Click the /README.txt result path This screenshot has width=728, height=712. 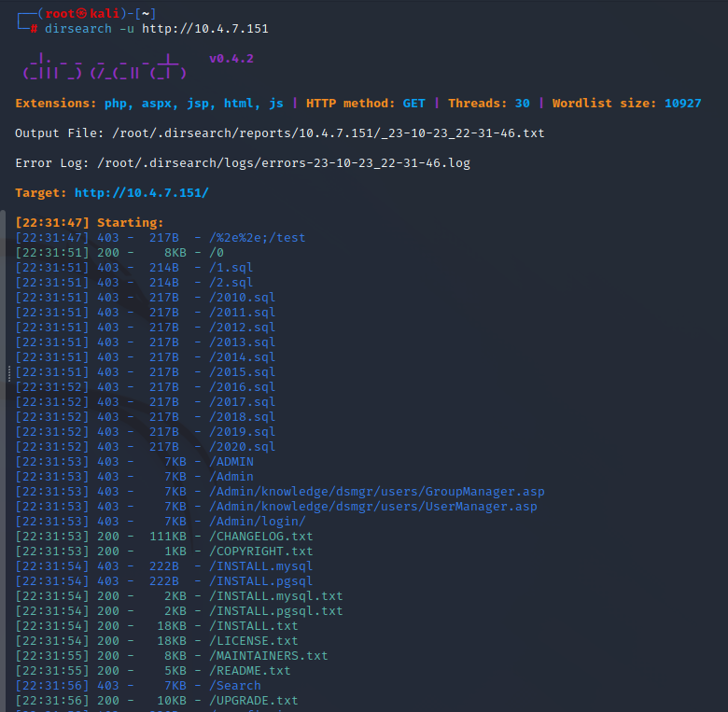250,670
